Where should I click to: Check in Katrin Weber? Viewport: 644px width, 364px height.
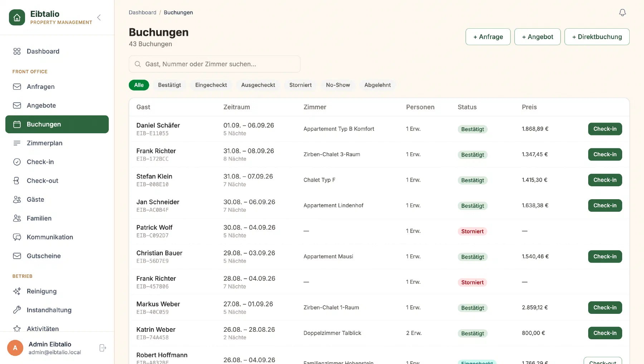point(605,333)
